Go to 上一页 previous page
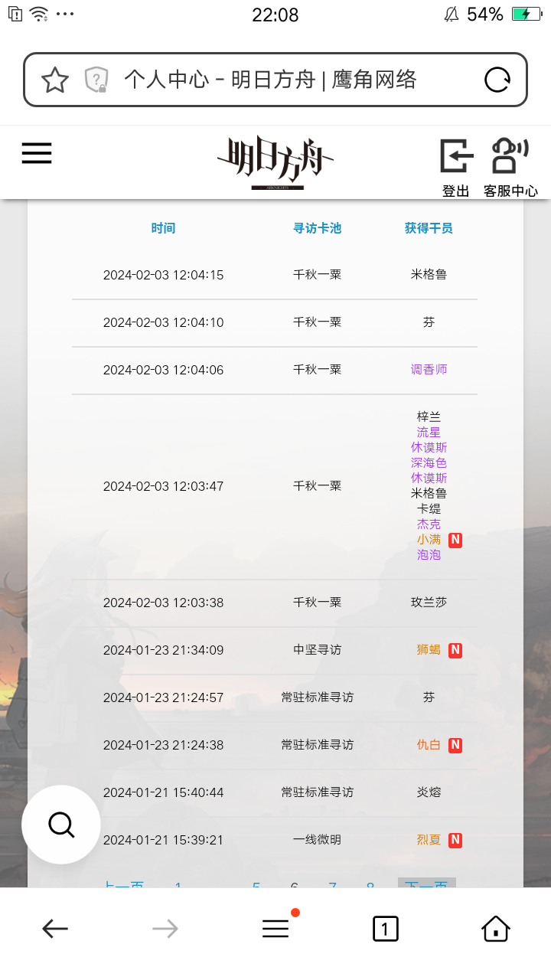 point(124,884)
